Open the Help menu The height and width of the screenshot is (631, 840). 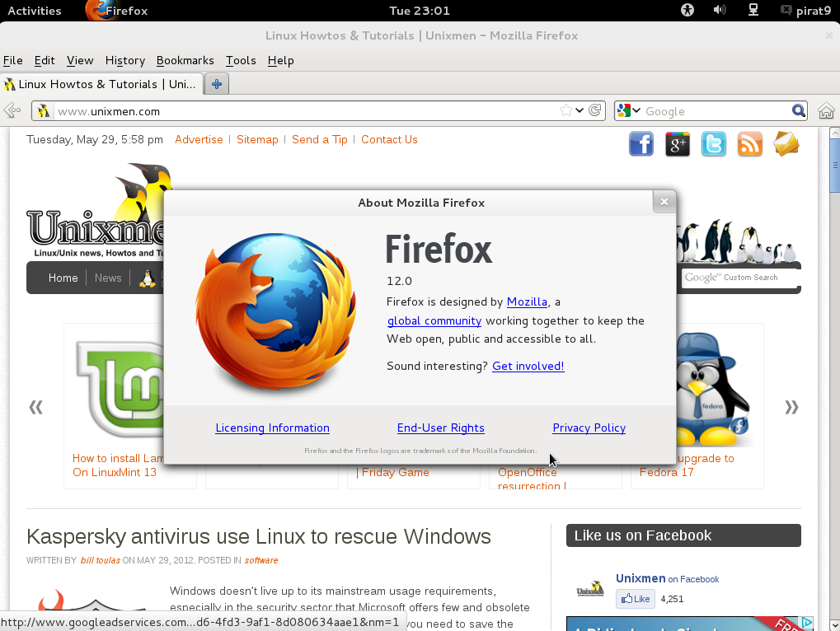coord(281,60)
